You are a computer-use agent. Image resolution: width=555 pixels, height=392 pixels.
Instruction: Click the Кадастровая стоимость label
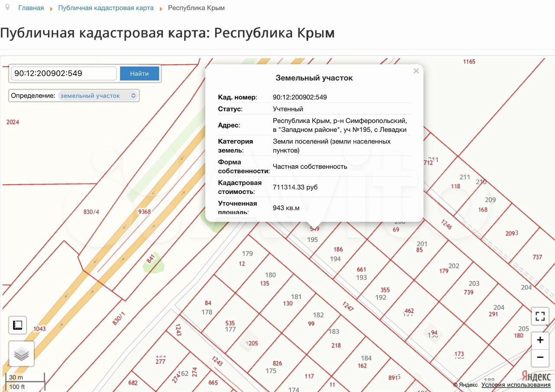click(240, 187)
